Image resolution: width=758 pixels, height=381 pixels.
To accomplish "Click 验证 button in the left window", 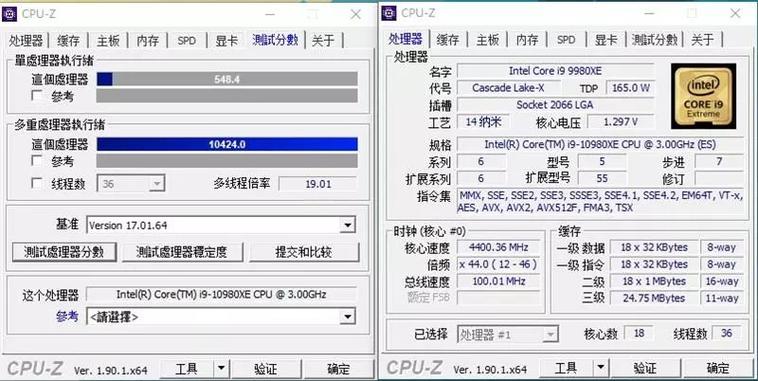I will [x=266, y=369].
